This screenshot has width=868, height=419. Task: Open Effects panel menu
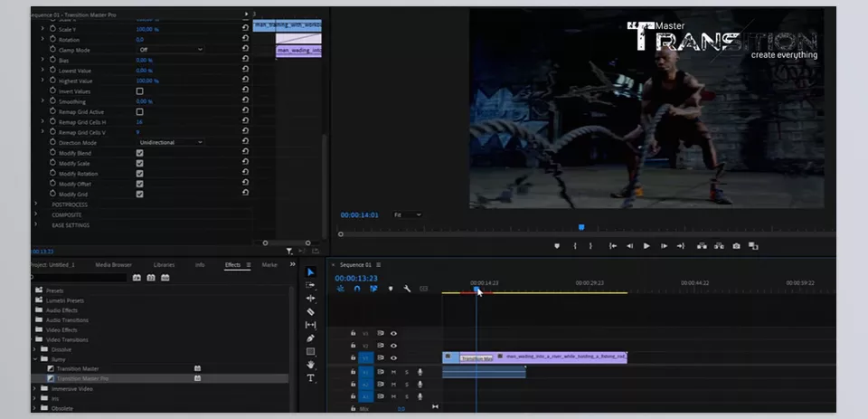[249, 265]
